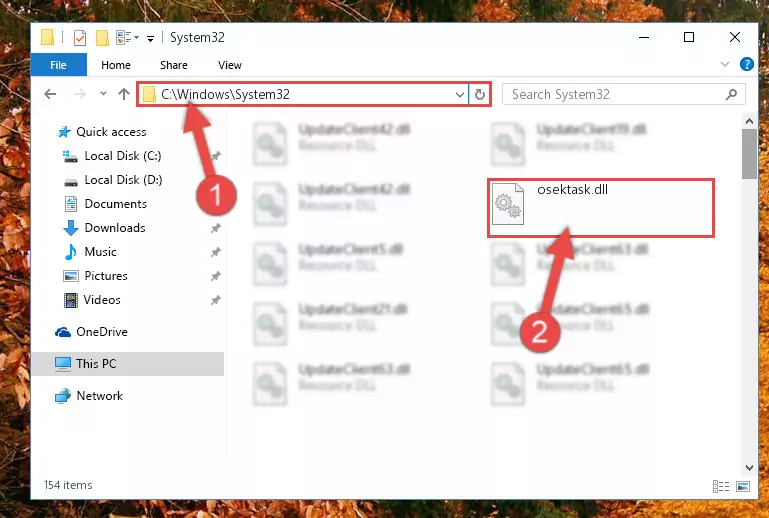Maximize the System32 window
This screenshot has width=769, height=518.
689,37
